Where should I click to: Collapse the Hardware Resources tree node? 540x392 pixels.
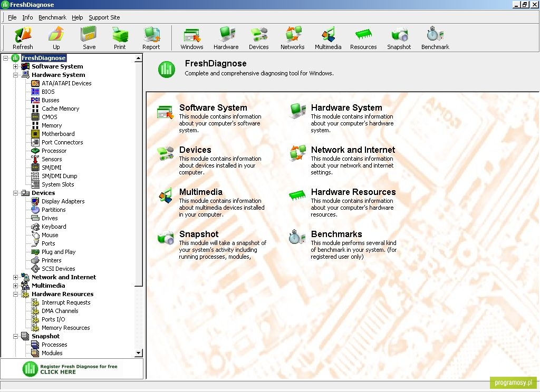coord(15,294)
